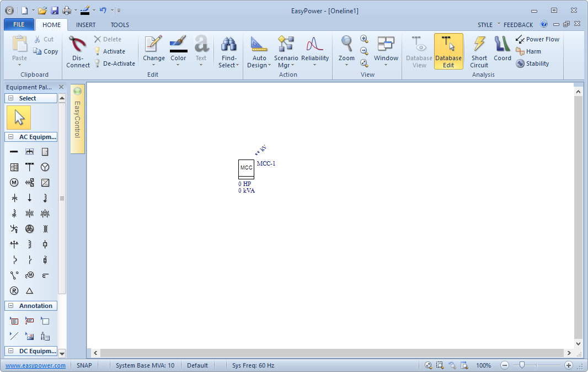The image size is (588, 372).
Task: Toggle Database Edit mode
Action: click(448, 51)
